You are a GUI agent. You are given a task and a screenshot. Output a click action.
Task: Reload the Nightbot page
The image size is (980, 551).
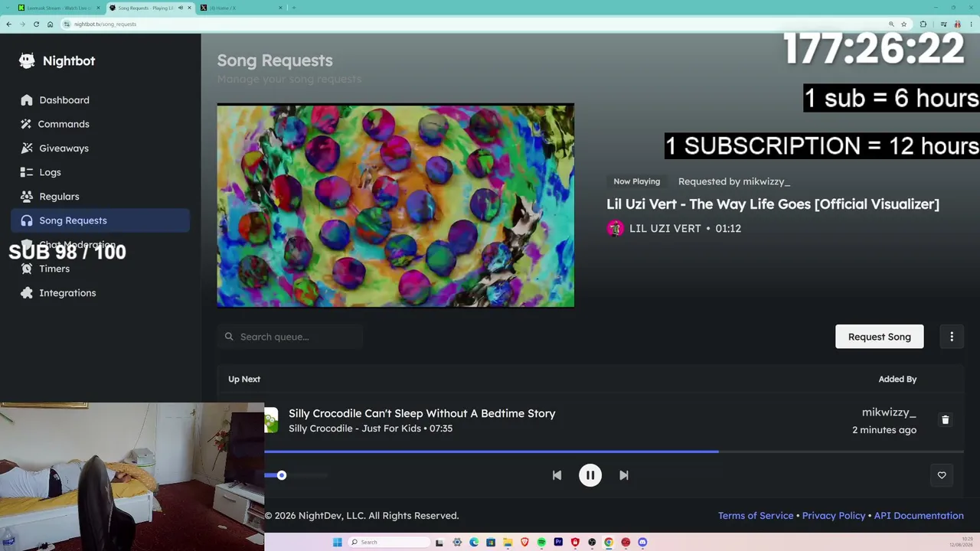click(x=36, y=24)
